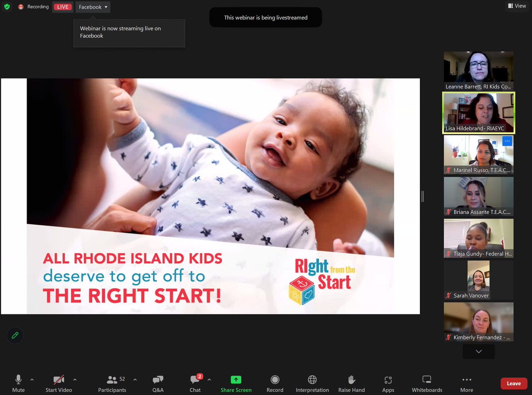
Task: Open the Facebook livestream dropdown
Action: [92, 7]
